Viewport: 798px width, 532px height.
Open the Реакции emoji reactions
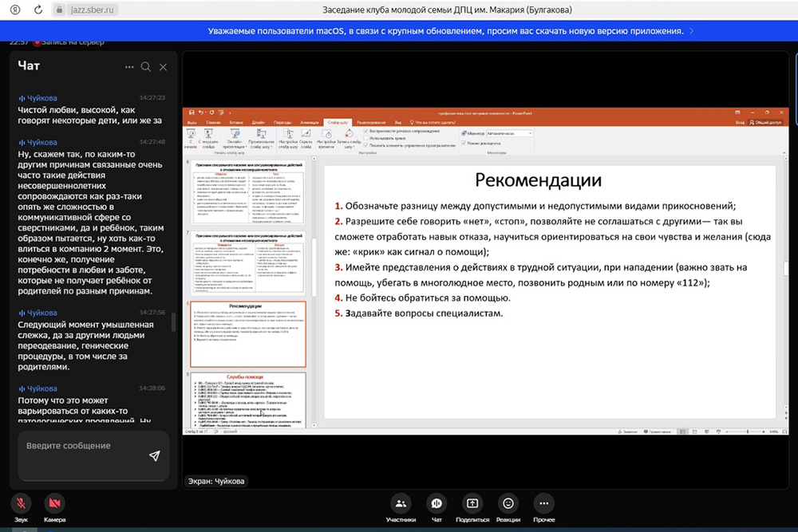pos(508,503)
